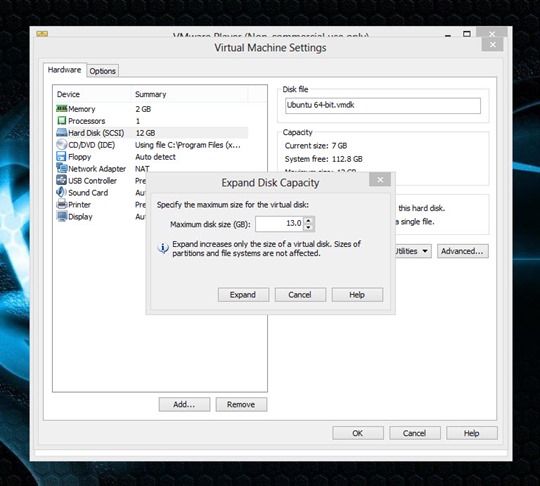
Task: Maximize the VMware Player window
Action: pos(467,34)
